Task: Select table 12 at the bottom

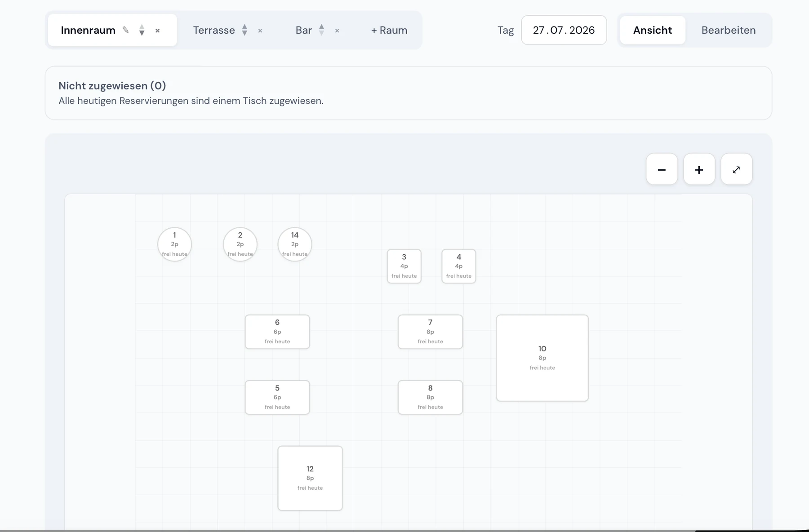Action: click(310, 478)
